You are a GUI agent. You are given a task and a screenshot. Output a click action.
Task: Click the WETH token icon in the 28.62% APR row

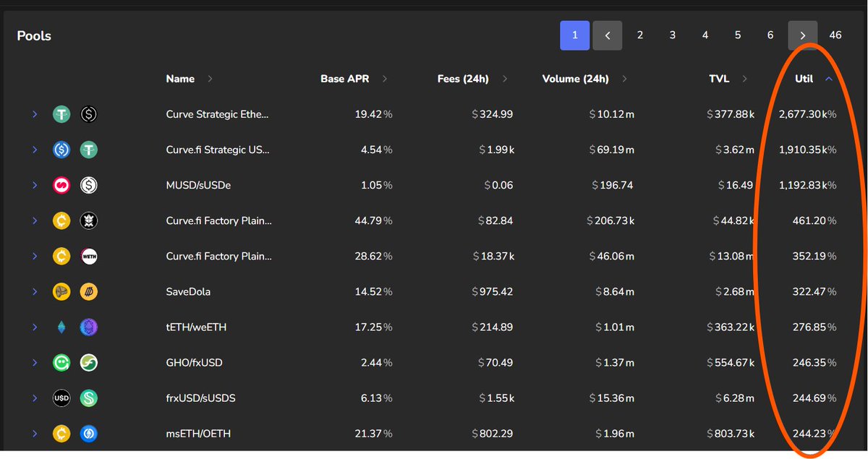(89, 256)
